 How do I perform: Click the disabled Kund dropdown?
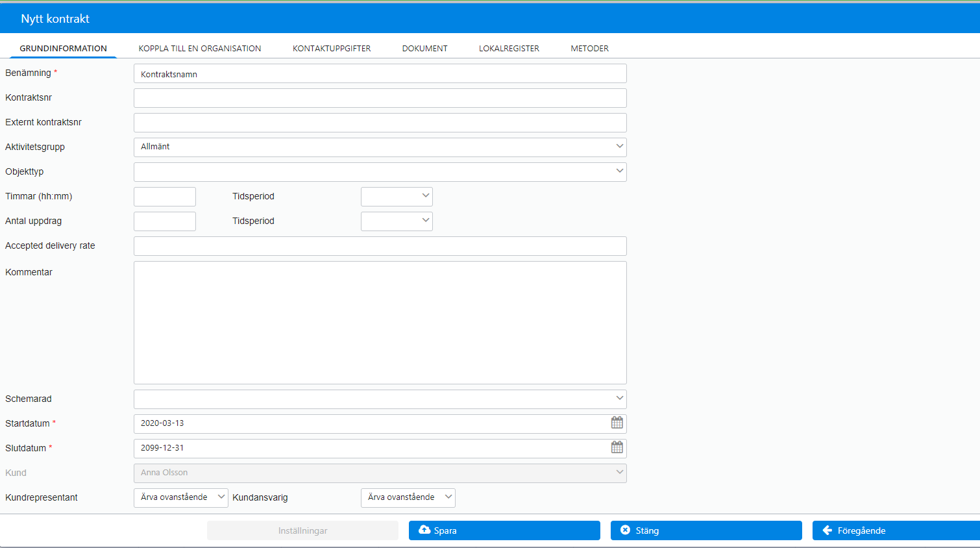[380, 473]
